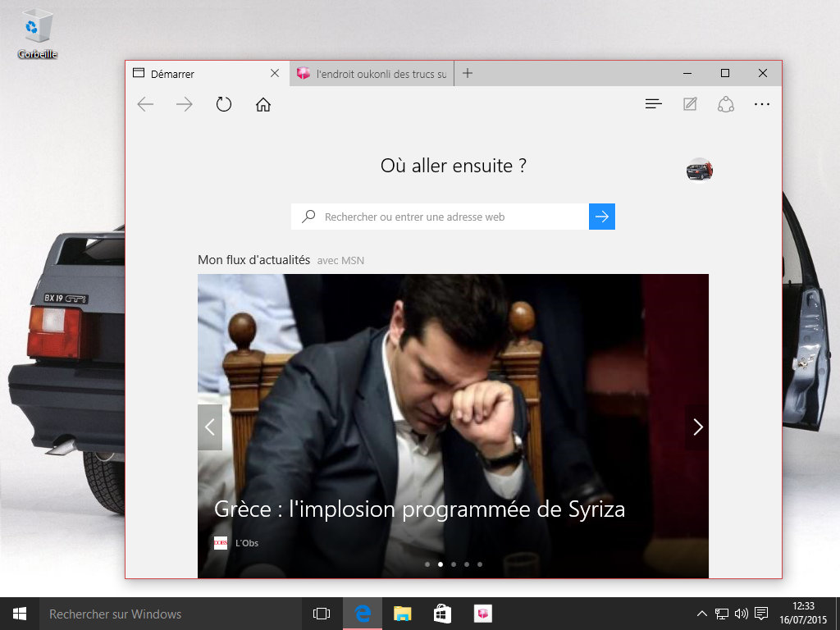This screenshot has width=840, height=630.
Task: Open the Windows Store taskbar icon
Action: point(442,614)
